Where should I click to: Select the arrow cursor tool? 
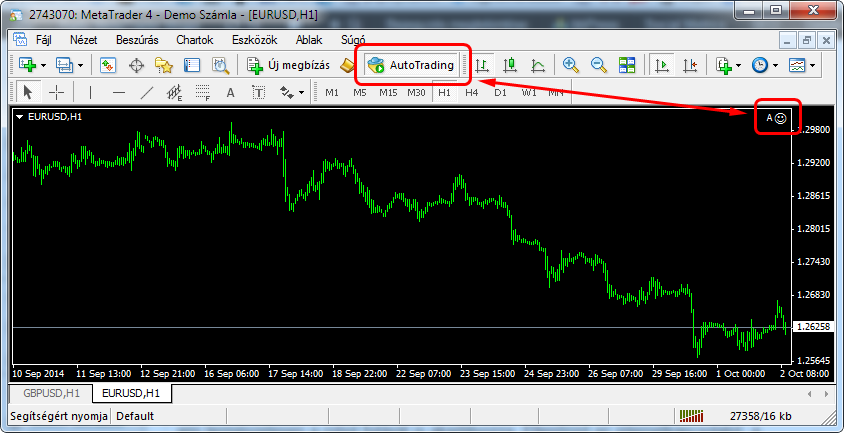click(28, 93)
